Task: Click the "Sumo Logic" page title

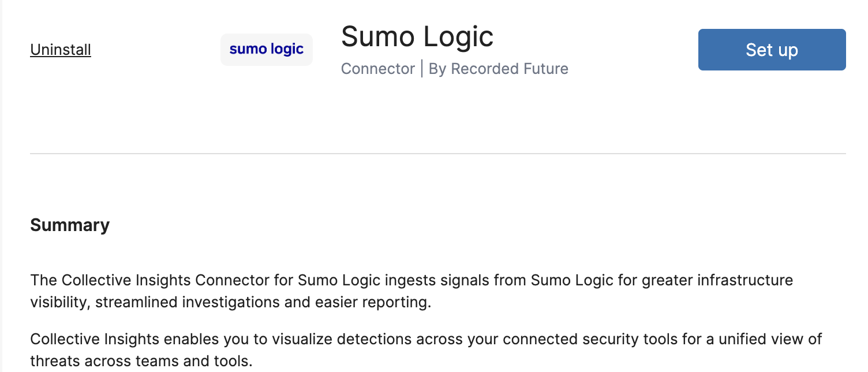Action: tap(417, 37)
